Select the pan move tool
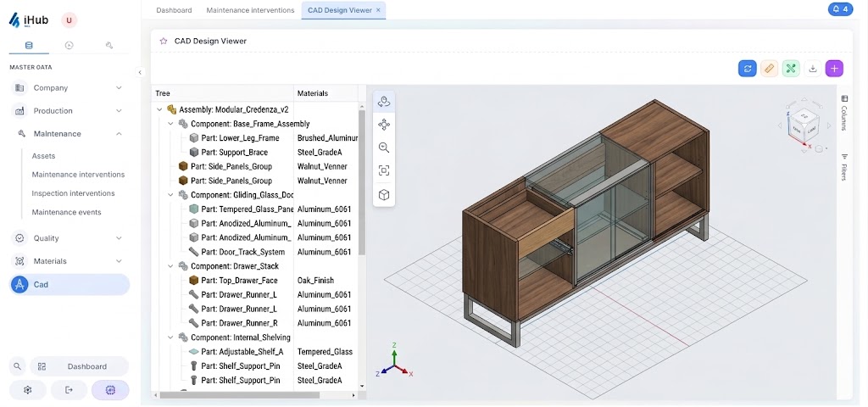Screen dimensions: 868x407 click(x=384, y=125)
